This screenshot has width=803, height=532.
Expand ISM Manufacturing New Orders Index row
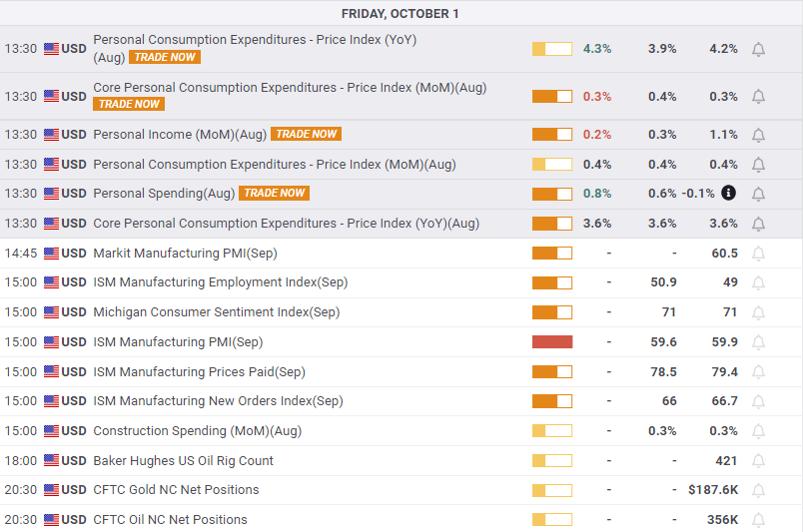pyautogui.click(x=217, y=401)
